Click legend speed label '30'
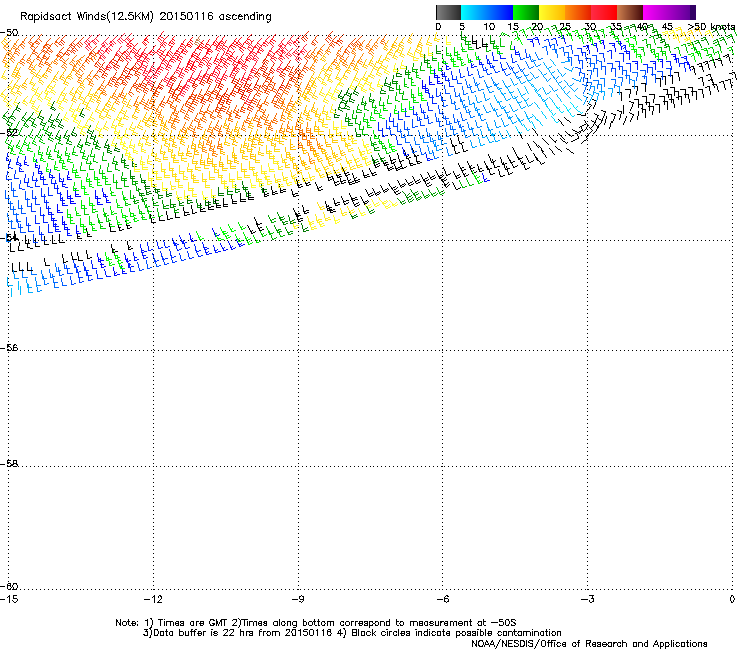 point(590,27)
